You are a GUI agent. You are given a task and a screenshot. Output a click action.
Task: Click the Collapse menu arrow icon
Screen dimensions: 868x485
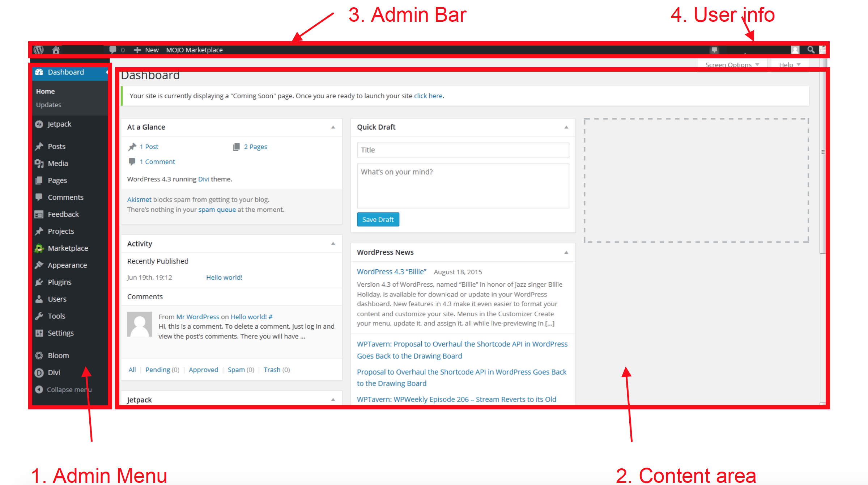39,389
